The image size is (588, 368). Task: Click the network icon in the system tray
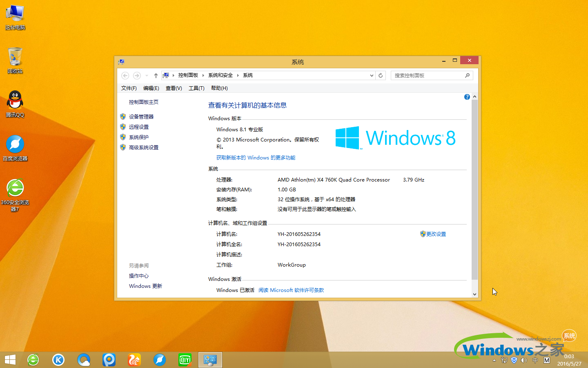click(504, 360)
